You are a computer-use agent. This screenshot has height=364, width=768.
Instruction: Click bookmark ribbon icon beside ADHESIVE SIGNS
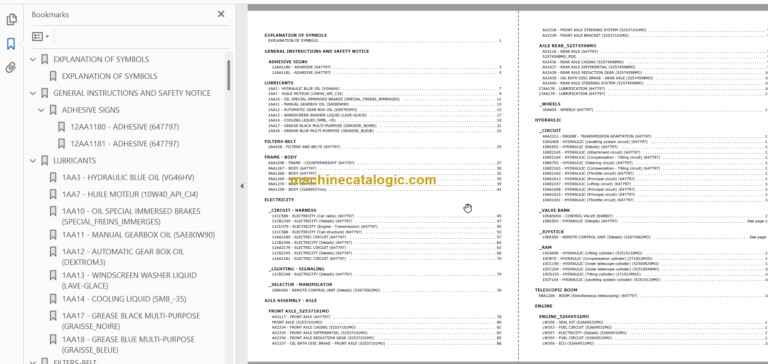tap(53, 110)
